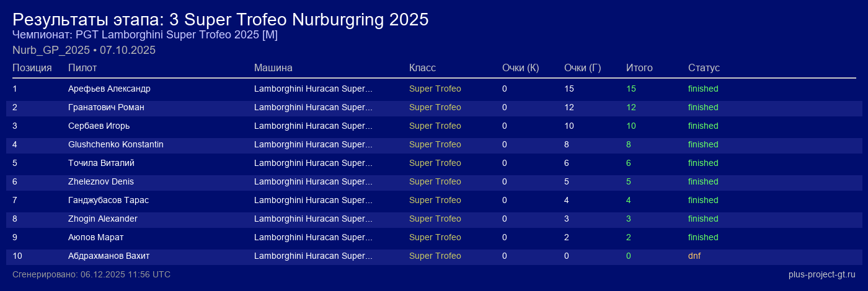The width and height of the screenshot is (868, 291).
Task: Click pilot Аюпов Марат
Action: pos(95,237)
